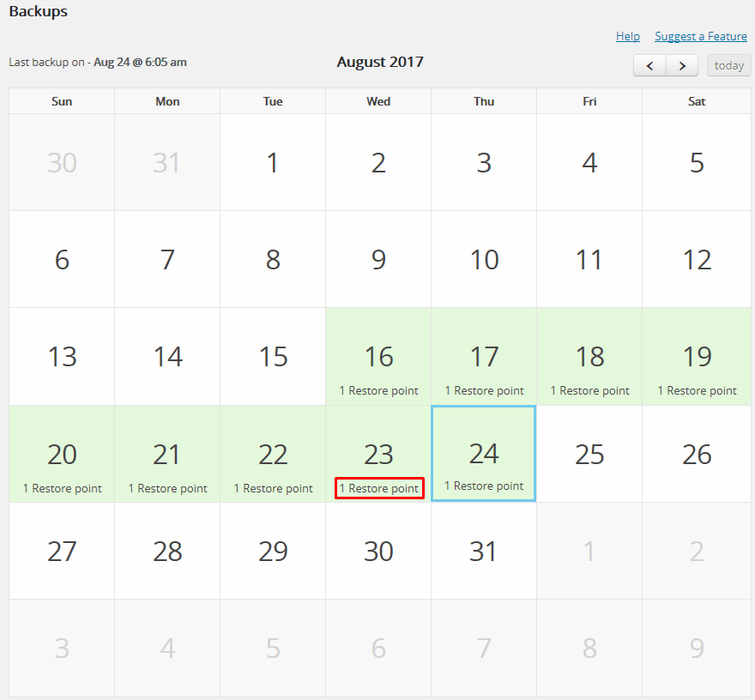
Task: Open the Suggest a Feature link
Action: point(701,36)
